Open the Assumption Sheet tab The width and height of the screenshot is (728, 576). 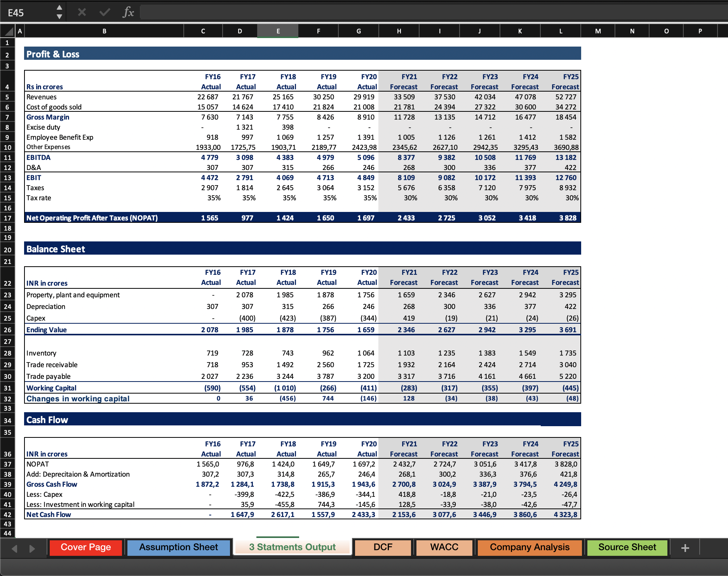[179, 548]
